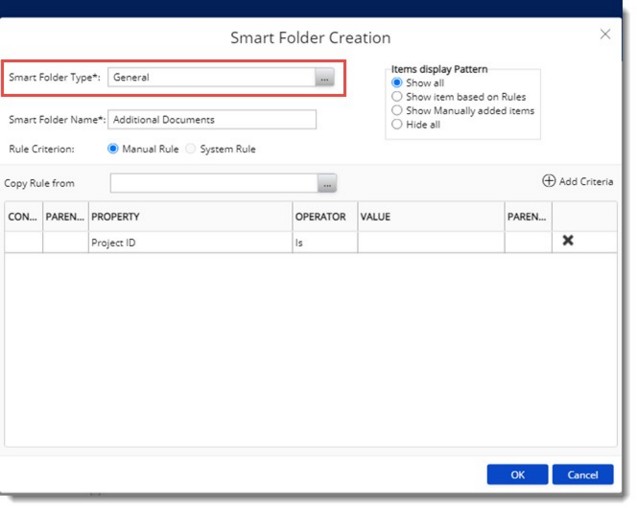This screenshot has height=510, width=637.
Task: Choose Show Manually added items option
Action: (x=397, y=111)
